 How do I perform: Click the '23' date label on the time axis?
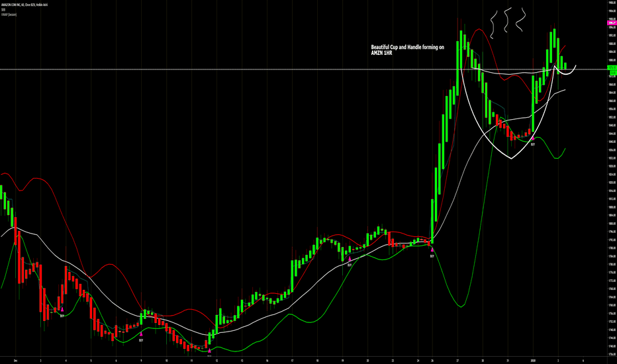(393, 360)
